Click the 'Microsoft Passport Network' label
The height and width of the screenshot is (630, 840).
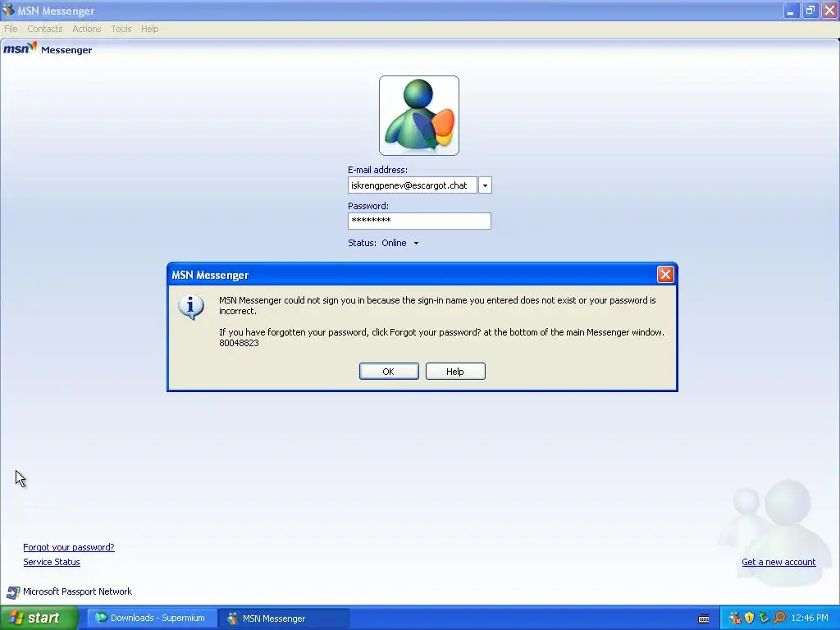[x=77, y=591]
